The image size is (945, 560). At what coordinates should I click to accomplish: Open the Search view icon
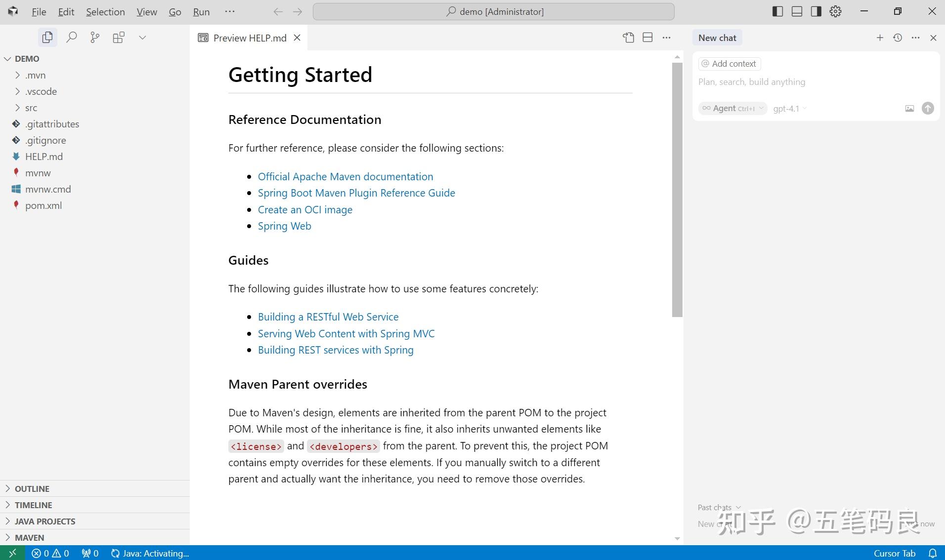pyautogui.click(x=71, y=38)
